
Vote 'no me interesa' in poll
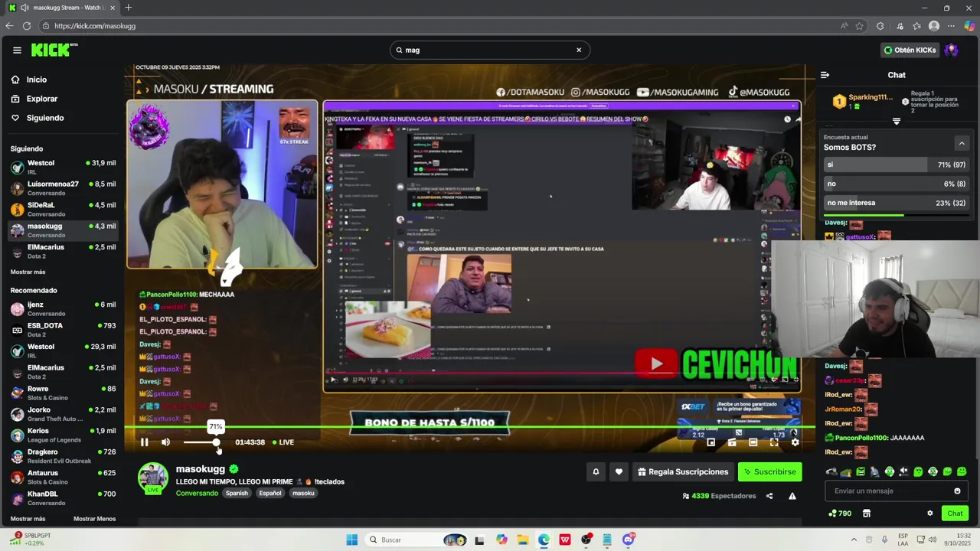tap(897, 203)
